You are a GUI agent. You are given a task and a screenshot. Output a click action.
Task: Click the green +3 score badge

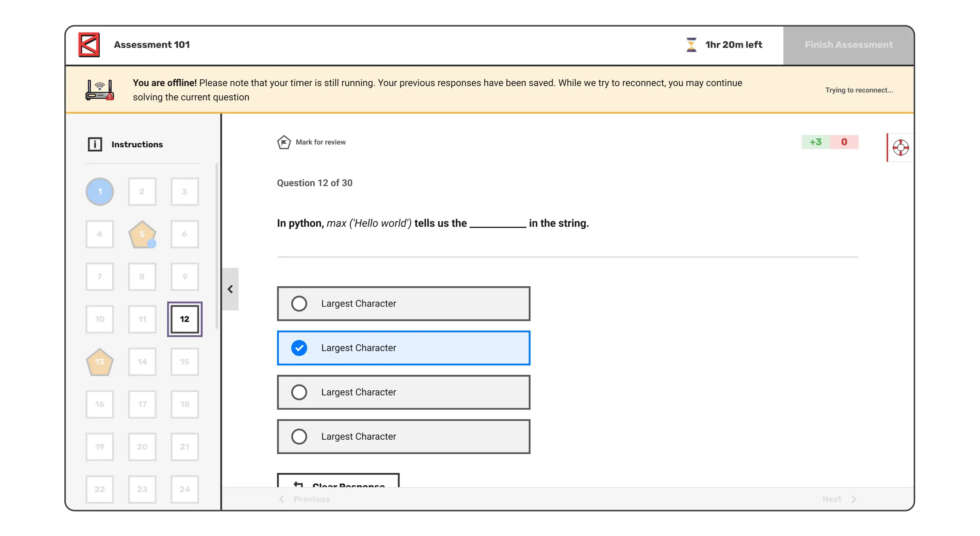(815, 142)
